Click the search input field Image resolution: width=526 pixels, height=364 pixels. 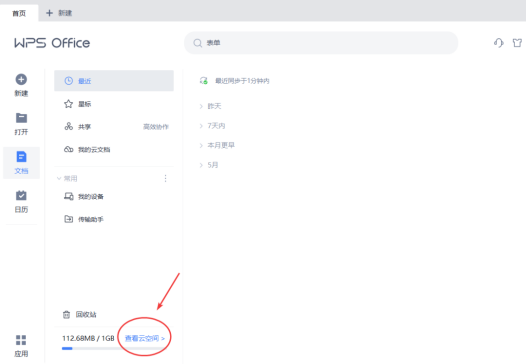tap(321, 43)
